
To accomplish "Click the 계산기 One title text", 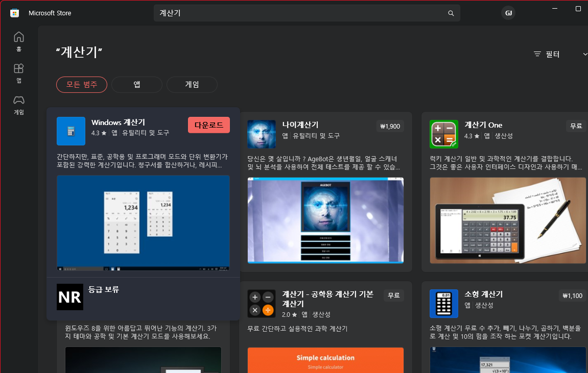I will pyautogui.click(x=483, y=125).
